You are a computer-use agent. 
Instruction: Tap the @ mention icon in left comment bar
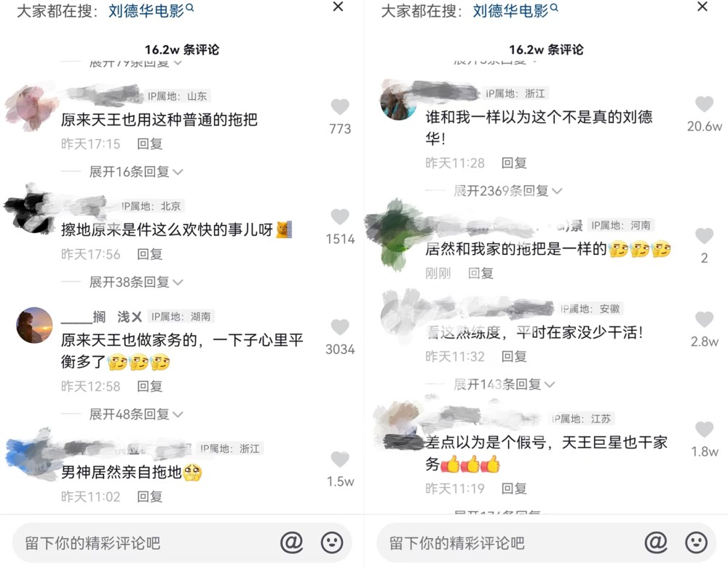292,542
